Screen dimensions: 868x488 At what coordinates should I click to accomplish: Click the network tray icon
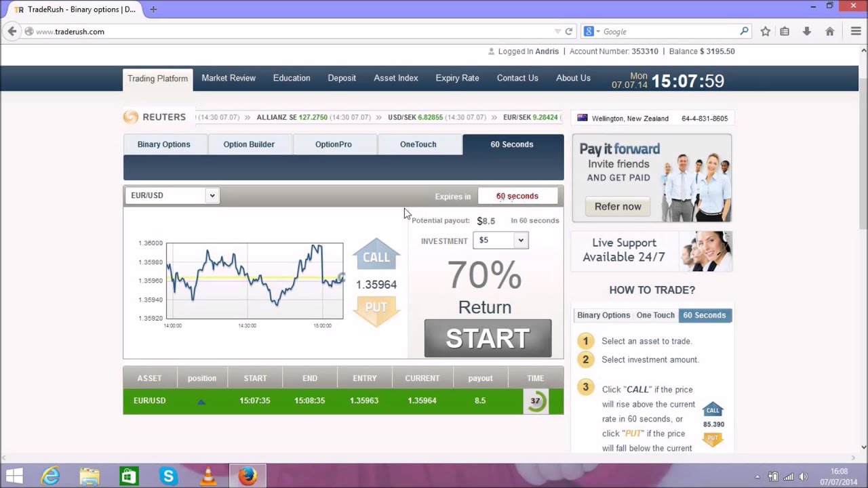pyautogui.click(x=789, y=476)
